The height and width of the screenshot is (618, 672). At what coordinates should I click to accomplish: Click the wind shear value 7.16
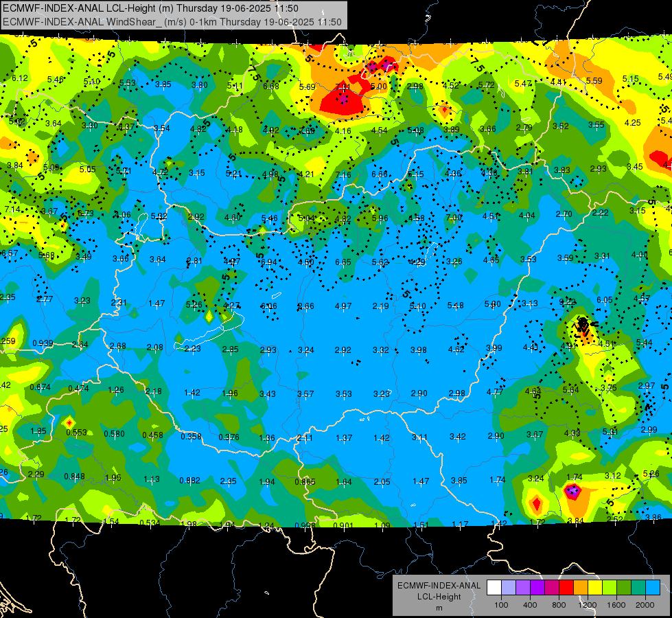[x=343, y=174]
